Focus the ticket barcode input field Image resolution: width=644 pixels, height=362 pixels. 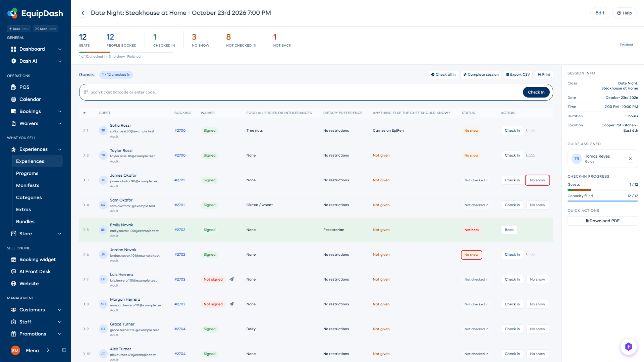click(x=304, y=92)
